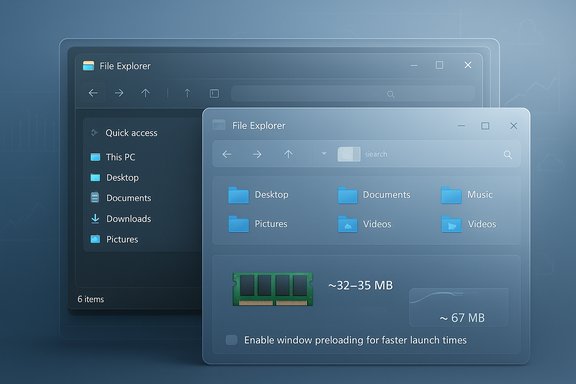576x384 pixels.
Task: Click the front window title bar folder icon
Action: coord(219,125)
